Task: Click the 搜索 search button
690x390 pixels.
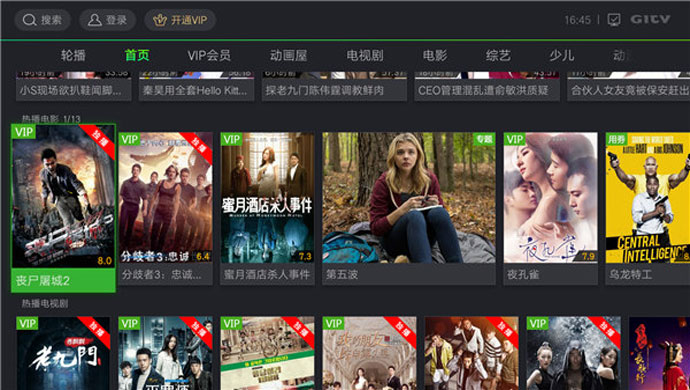Action: [42, 20]
